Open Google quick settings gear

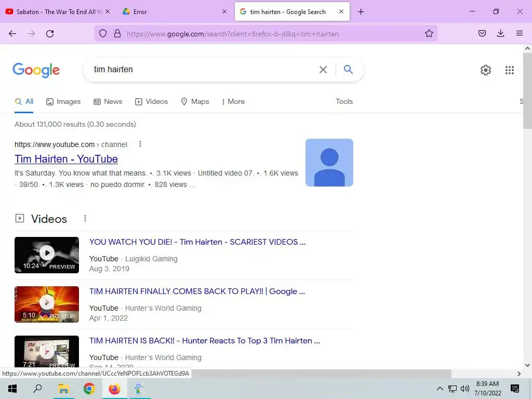pos(486,70)
